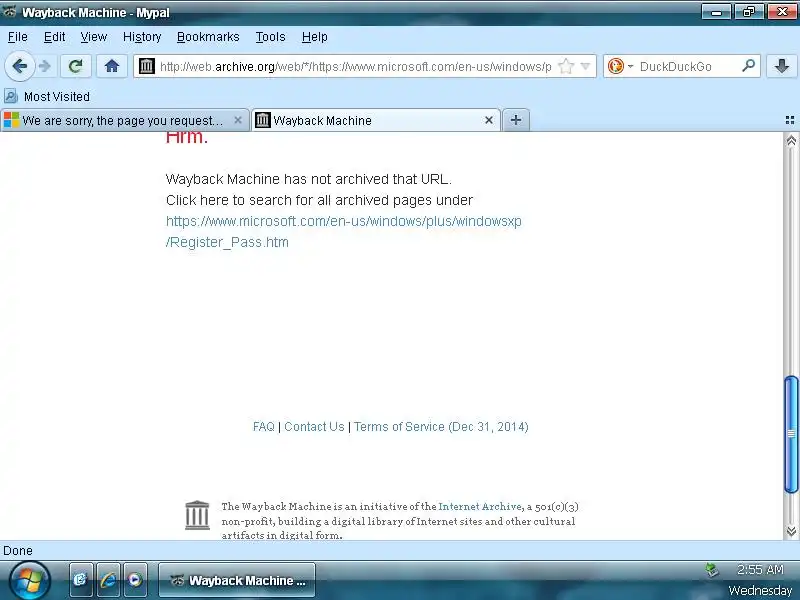The width and height of the screenshot is (800, 600).
Task: Minimize the Mypal window
Action: [x=716, y=11]
